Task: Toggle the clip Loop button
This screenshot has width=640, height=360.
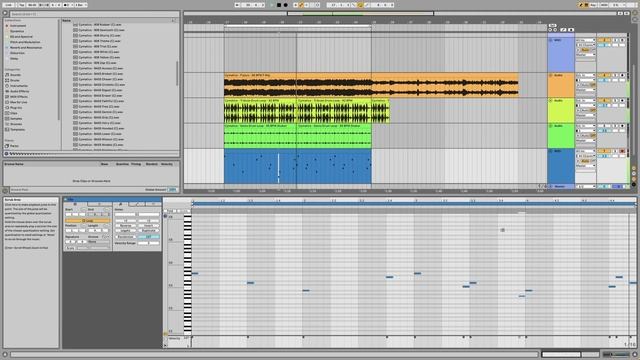Action: pos(87,221)
